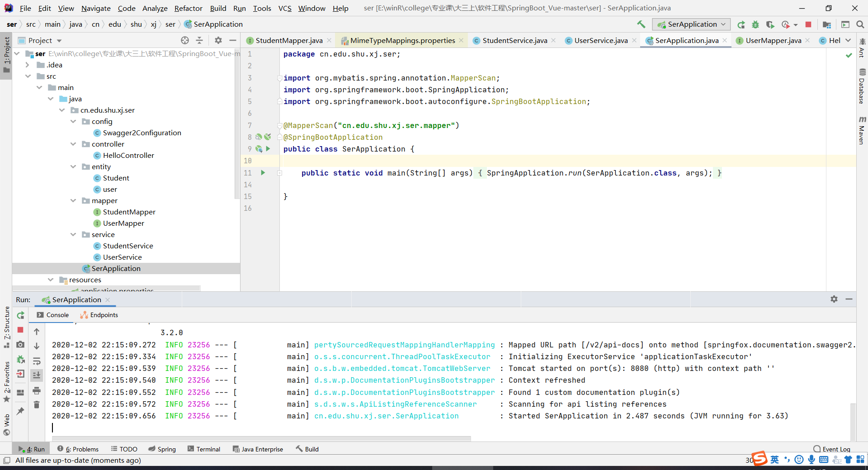Collapse the resources folder
Image resolution: width=868 pixels, height=470 pixels.
[x=51, y=280]
